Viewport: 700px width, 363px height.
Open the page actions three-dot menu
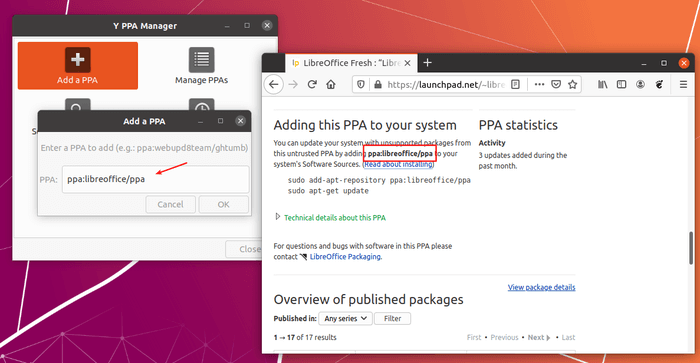point(539,84)
